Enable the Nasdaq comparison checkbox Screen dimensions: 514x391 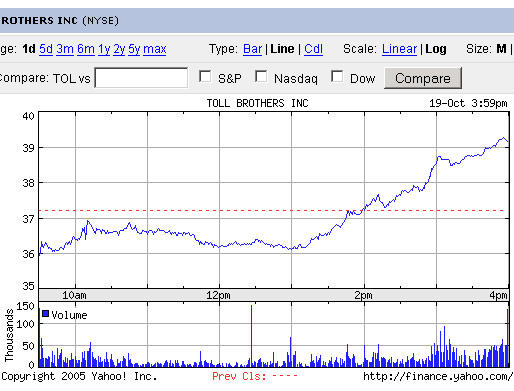coord(261,76)
